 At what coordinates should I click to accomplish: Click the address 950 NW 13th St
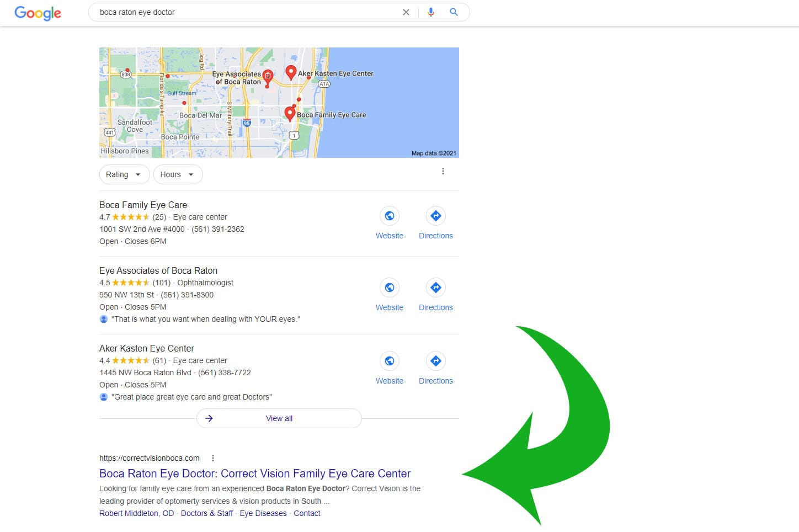click(x=126, y=295)
